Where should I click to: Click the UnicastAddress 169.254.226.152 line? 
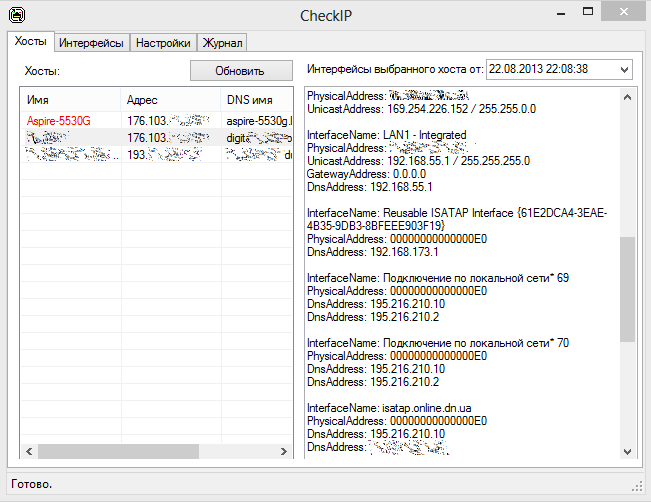[421, 109]
